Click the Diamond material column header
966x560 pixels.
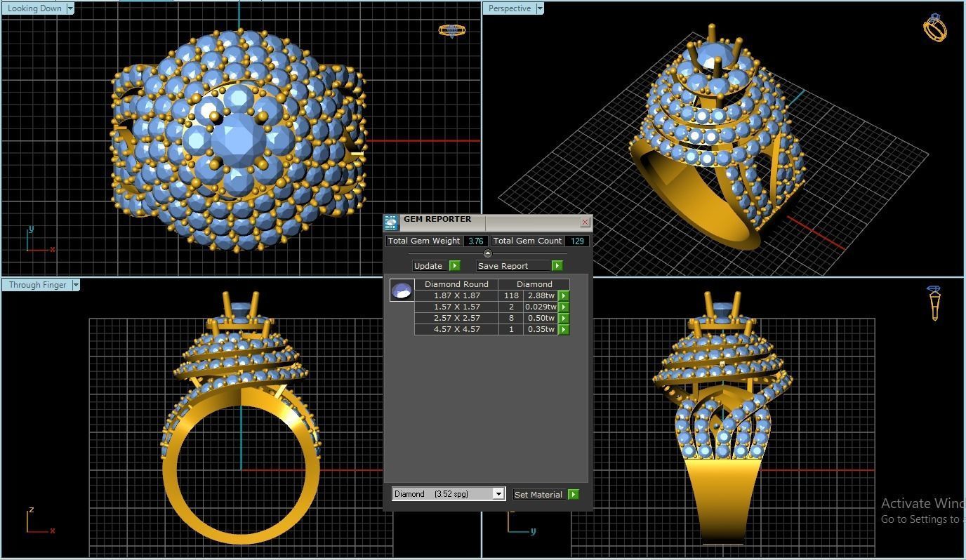(534, 284)
